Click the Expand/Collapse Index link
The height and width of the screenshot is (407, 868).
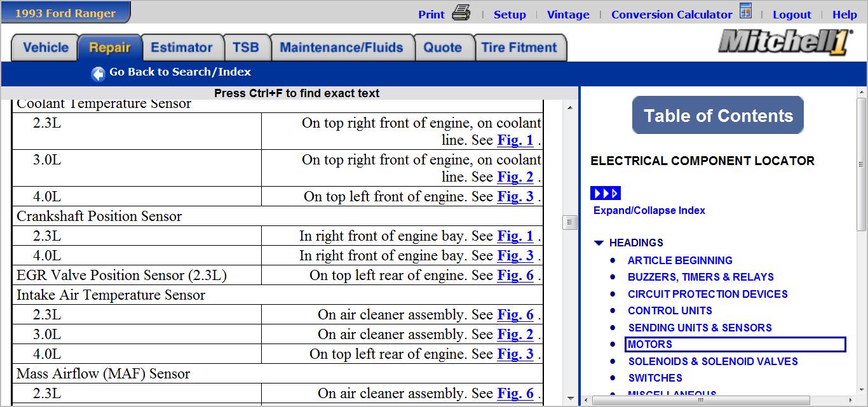click(649, 210)
